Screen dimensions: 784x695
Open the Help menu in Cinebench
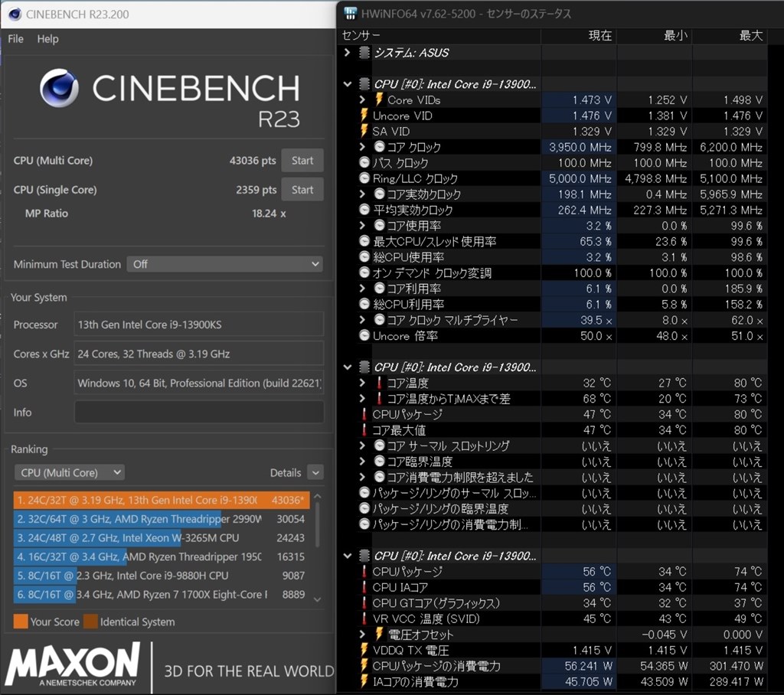(47, 39)
